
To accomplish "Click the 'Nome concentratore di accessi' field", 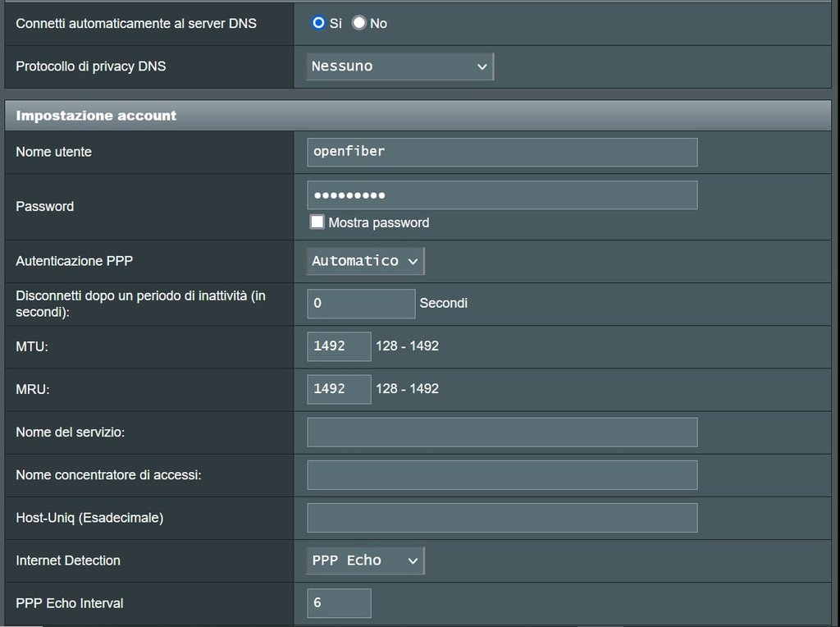I will coord(502,475).
